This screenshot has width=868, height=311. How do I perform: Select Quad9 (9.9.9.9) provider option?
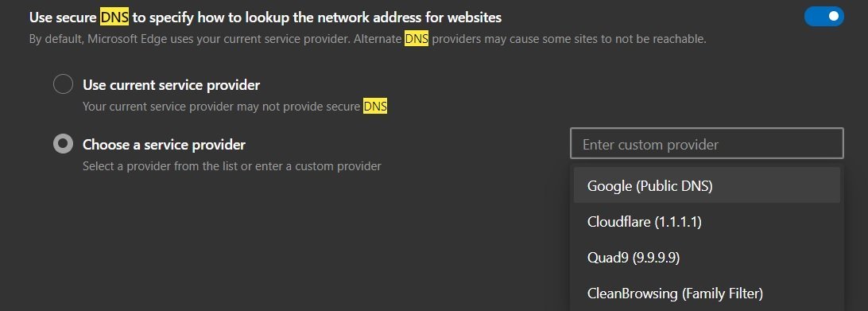pos(707,257)
